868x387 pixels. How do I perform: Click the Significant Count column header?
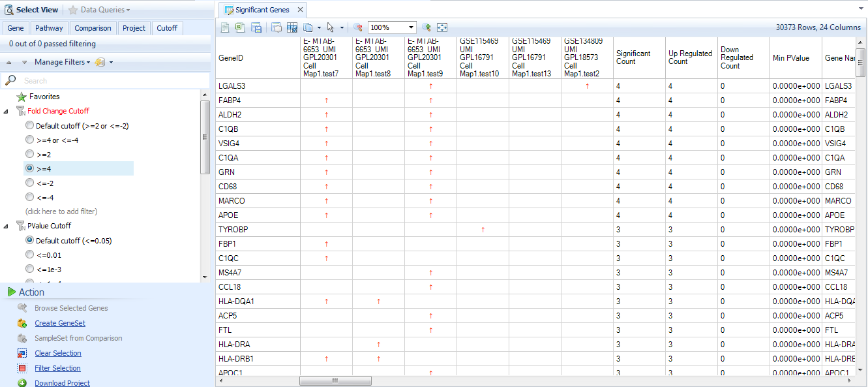639,57
